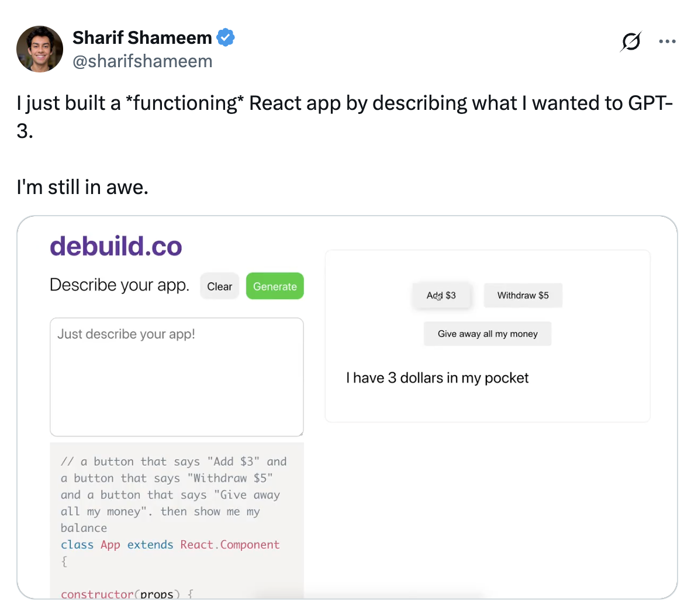The height and width of the screenshot is (616, 691).
Task: Click the debuild.co logo
Action: 116,246
